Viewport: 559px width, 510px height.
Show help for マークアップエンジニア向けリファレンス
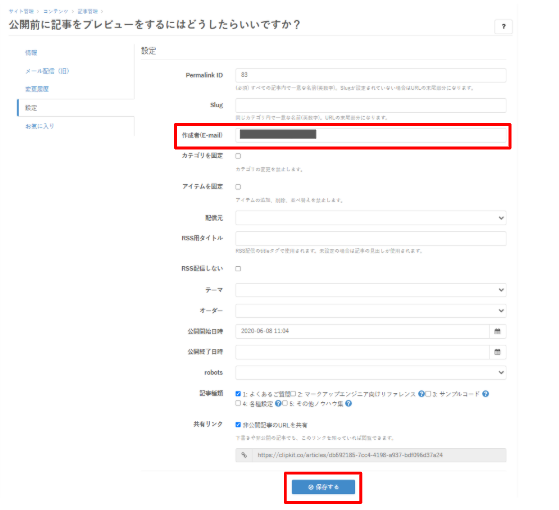[421, 394]
